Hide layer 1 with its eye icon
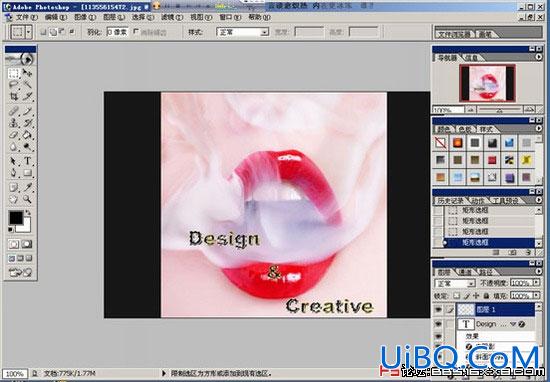The image size is (550, 382). 438,309
